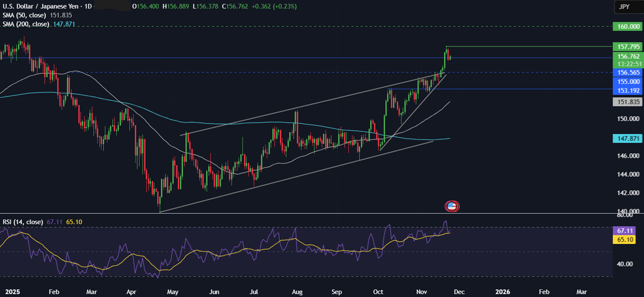Click the SMA 50 value 151.835 in legend

(x=62, y=15)
